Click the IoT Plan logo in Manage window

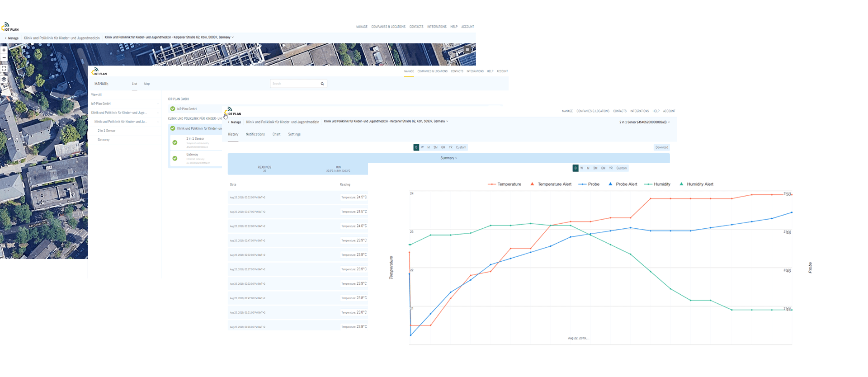pos(99,71)
